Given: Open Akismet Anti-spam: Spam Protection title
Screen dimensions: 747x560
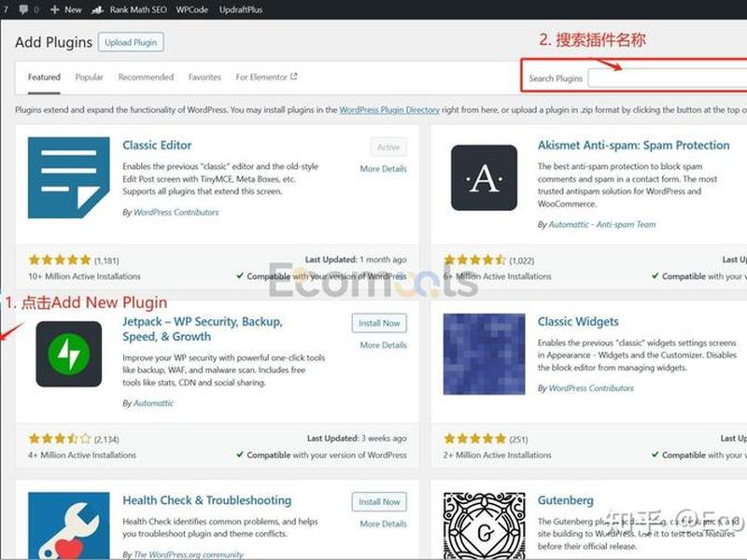Looking at the screenshot, I should (634, 146).
